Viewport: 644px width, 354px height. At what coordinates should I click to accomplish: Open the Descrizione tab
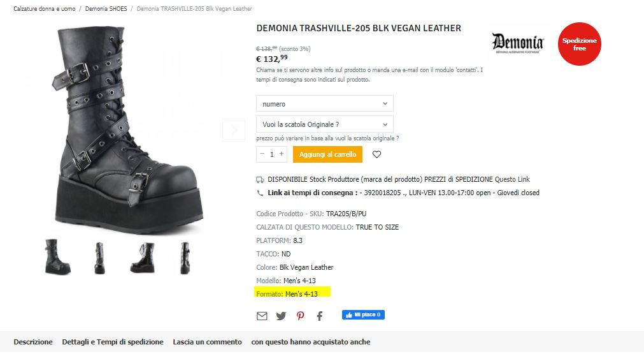point(33,342)
